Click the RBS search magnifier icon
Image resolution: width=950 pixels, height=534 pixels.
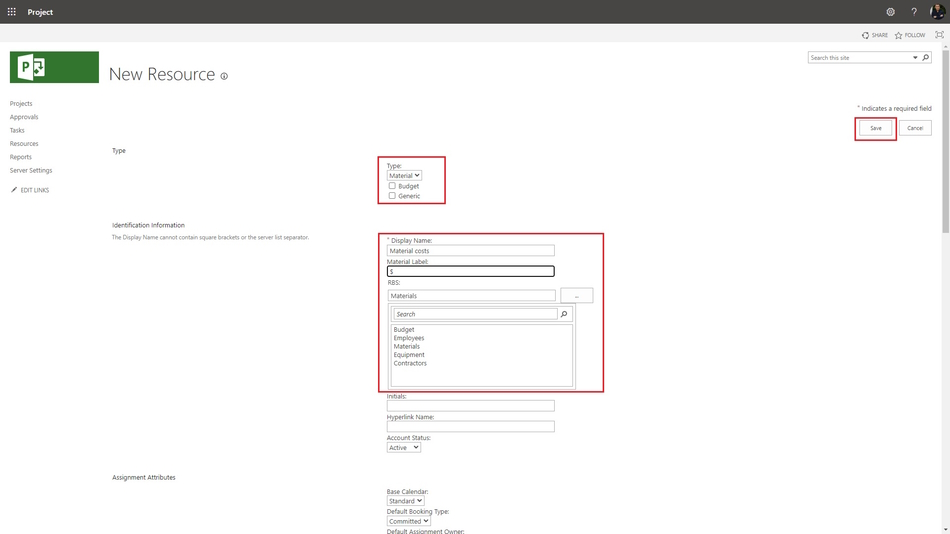pos(564,314)
